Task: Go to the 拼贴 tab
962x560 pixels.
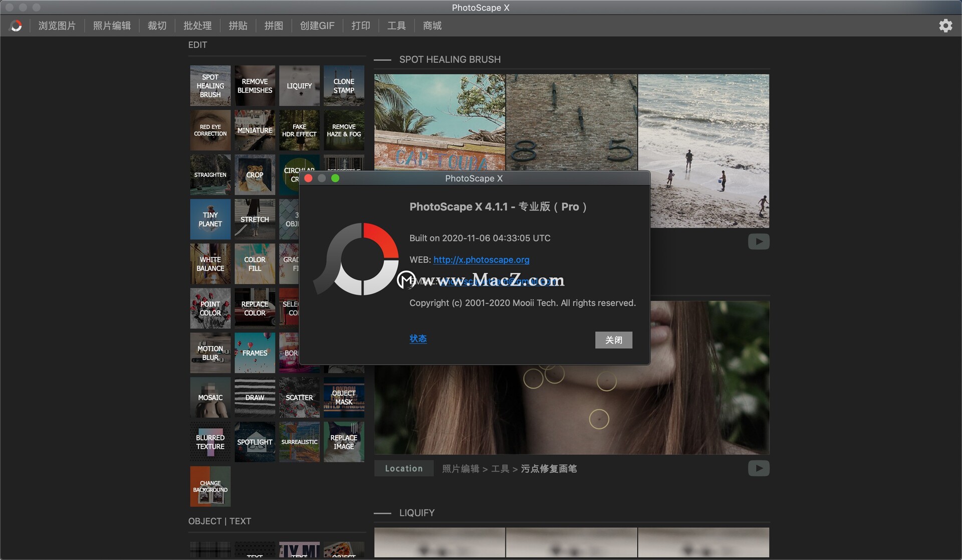Action: pyautogui.click(x=238, y=26)
